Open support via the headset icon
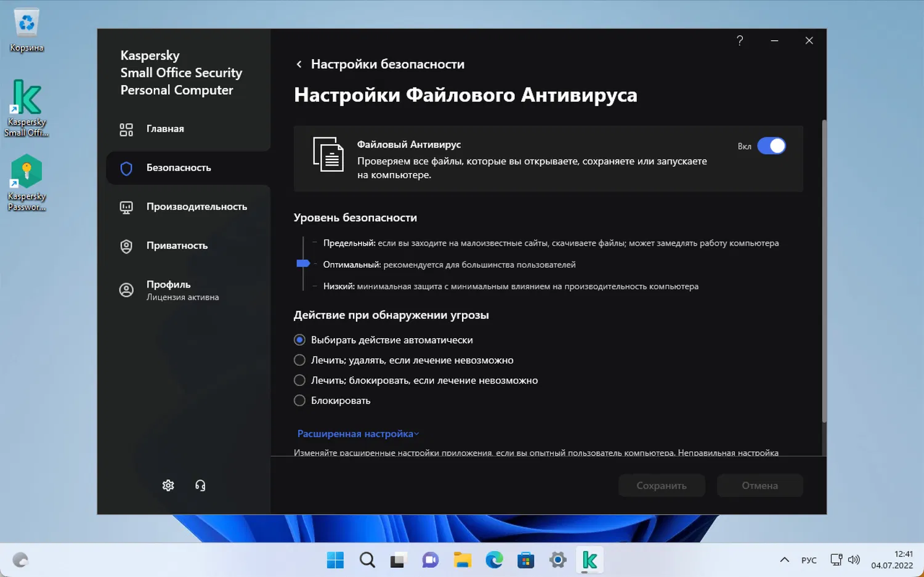 click(200, 485)
